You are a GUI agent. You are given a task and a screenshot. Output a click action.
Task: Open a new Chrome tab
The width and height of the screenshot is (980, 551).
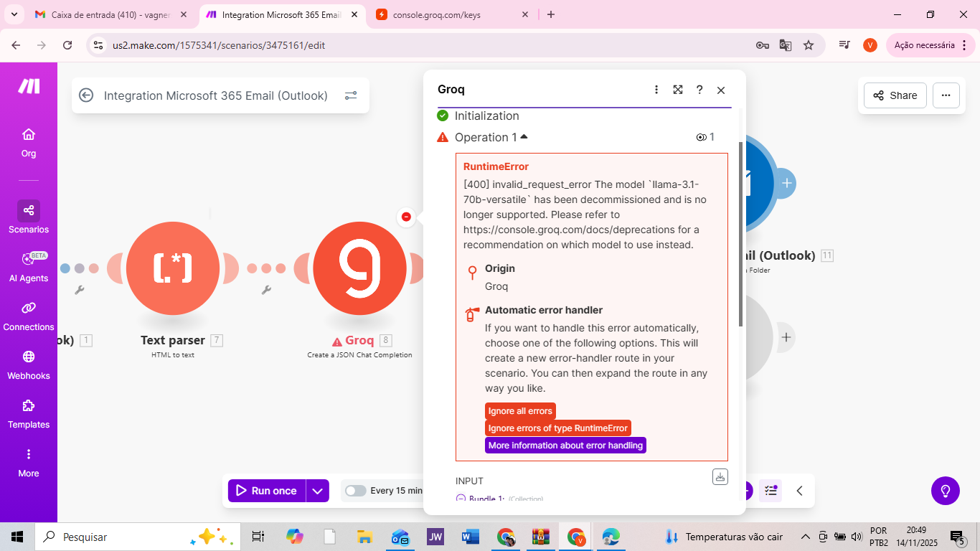(551, 14)
